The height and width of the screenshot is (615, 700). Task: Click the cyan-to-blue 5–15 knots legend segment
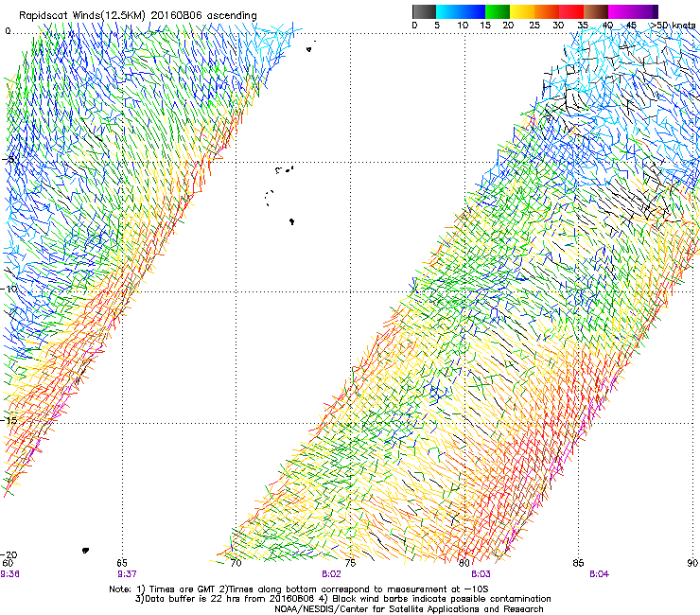[x=461, y=11]
